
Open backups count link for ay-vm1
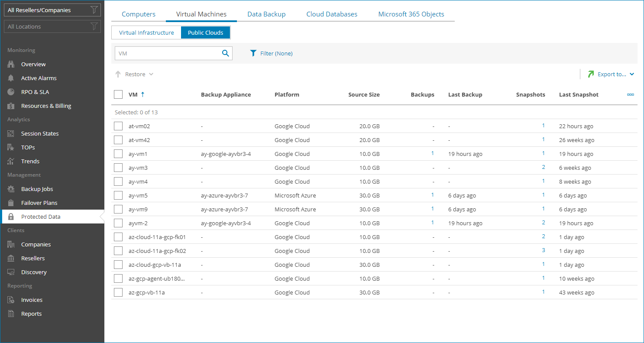[x=433, y=153]
